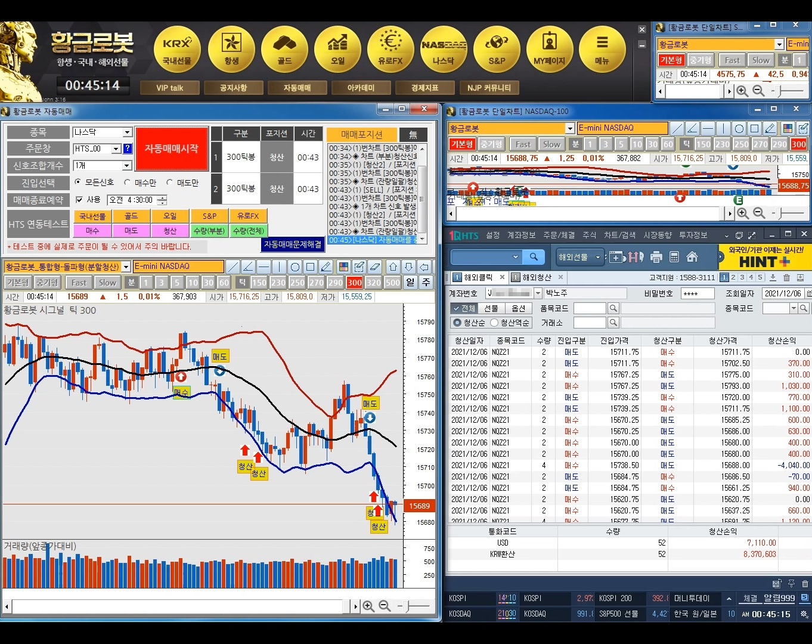812x644 pixels.
Task: Open the 메뉴 gold circle icon
Action: 602,49
